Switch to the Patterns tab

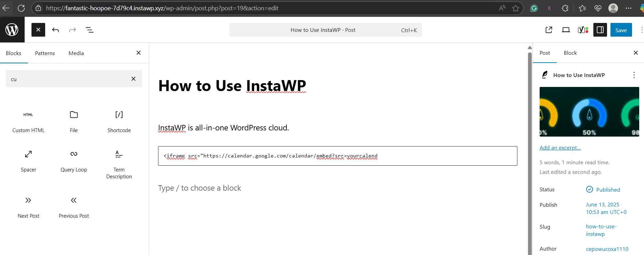coord(45,53)
